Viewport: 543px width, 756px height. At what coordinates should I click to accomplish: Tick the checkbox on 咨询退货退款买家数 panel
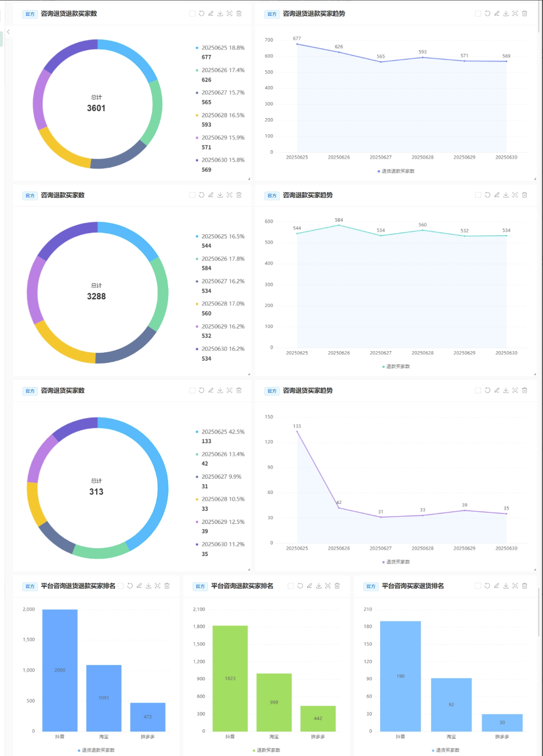coord(192,14)
